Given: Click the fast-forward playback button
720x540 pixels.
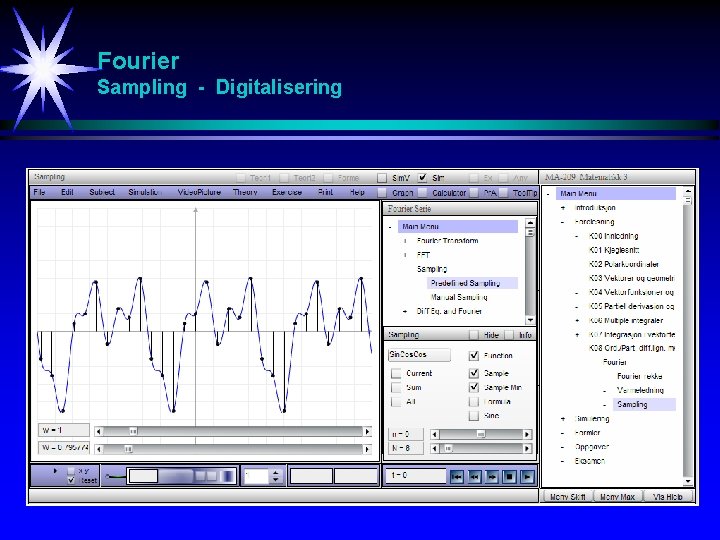Looking at the screenshot, I should (492, 477).
